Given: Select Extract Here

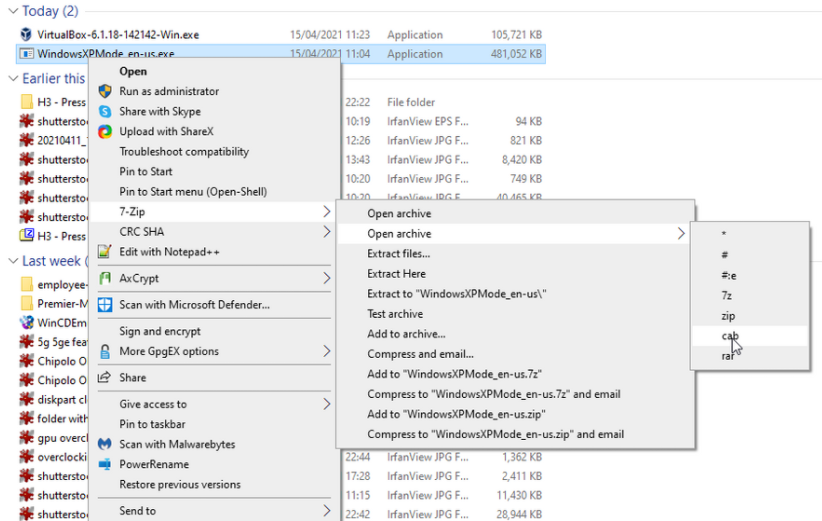Looking at the screenshot, I should coord(396,274).
